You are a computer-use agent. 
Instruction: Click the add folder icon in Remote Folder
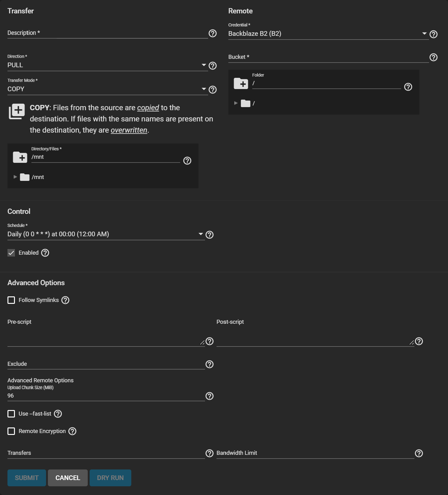[x=241, y=83]
